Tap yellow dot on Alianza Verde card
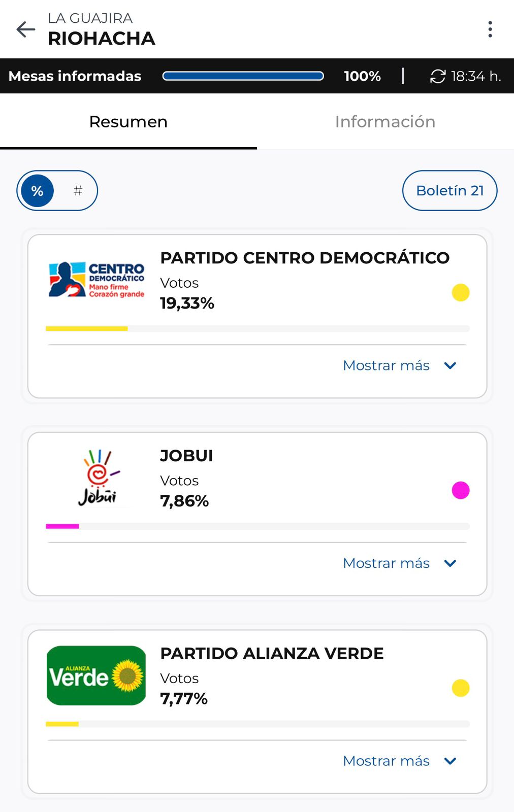This screenshot has height=812, width=514. coord(460,688)
